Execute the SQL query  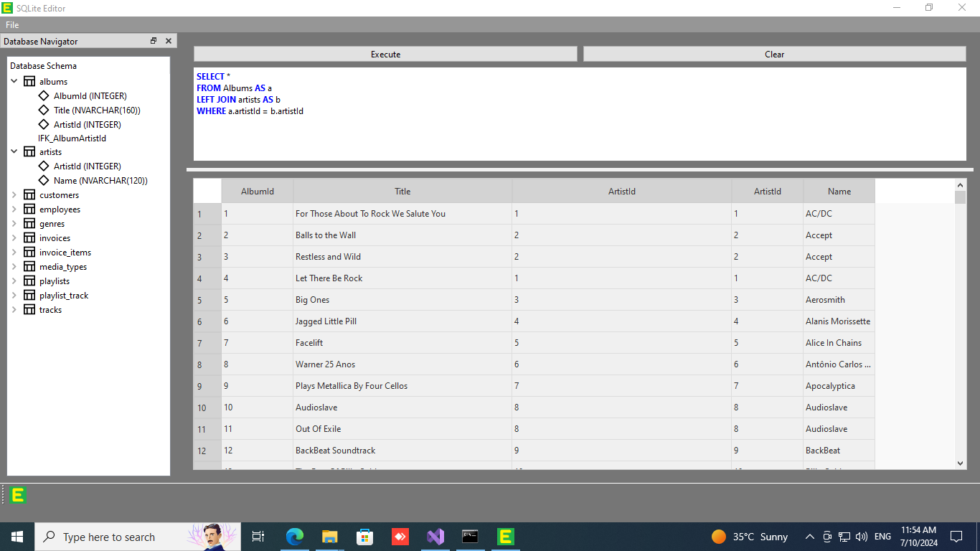pos(385,54)
